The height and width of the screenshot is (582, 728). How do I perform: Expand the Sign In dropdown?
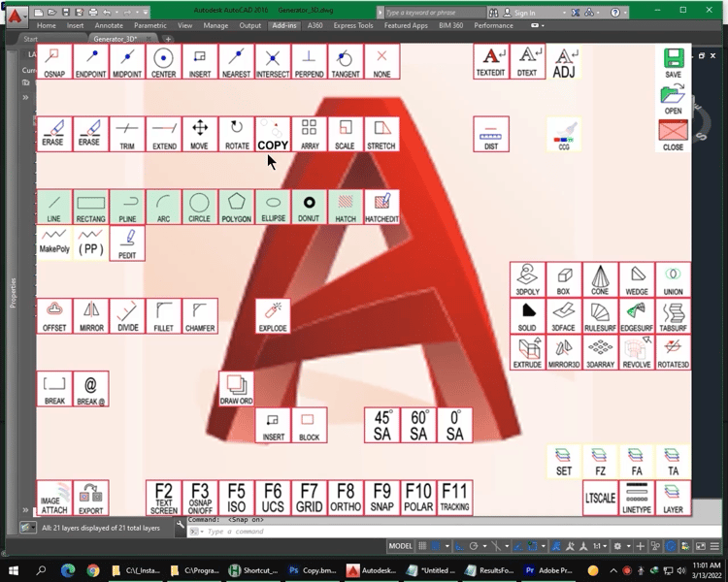click(x=564, y=13)
